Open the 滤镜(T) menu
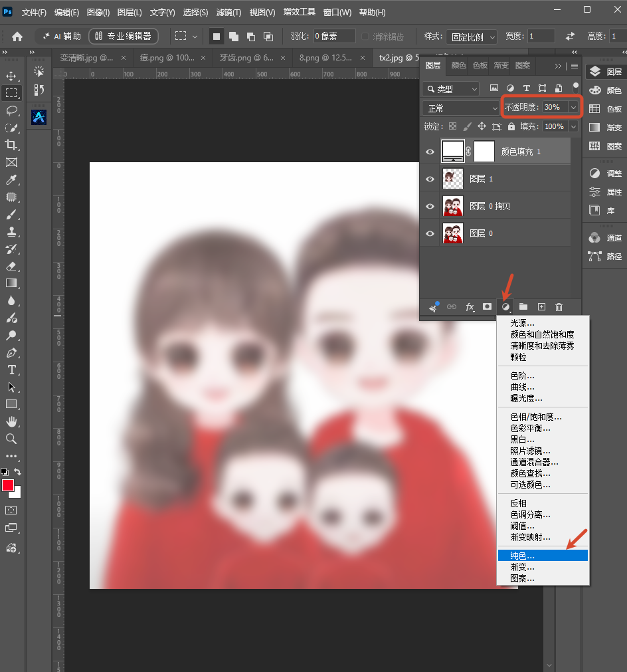The height and width of the screenshot is (672, 627). (228, 13)
